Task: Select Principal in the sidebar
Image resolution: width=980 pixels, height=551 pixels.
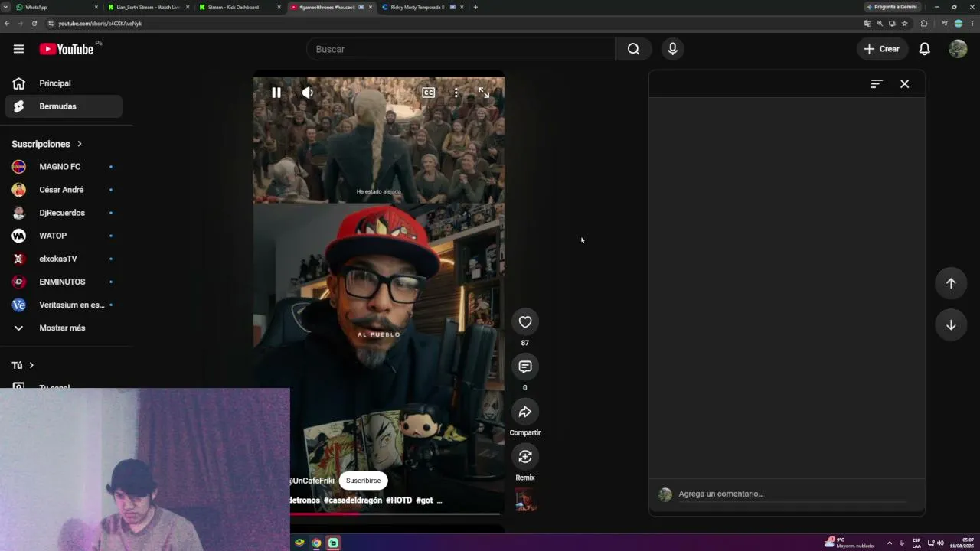Action: (64, 83)
